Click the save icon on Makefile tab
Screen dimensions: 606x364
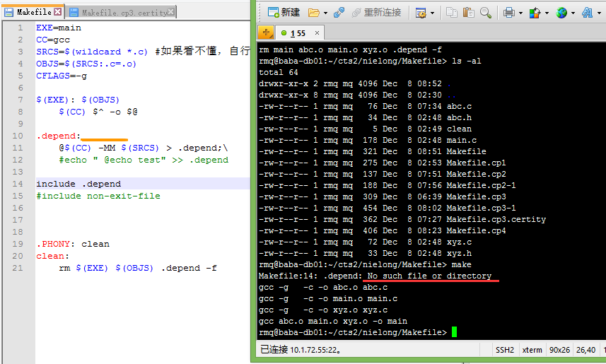[x=9, y=12]
